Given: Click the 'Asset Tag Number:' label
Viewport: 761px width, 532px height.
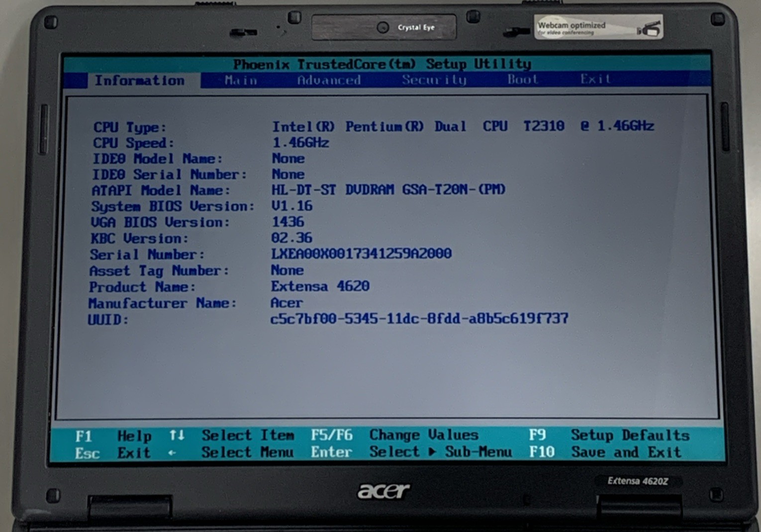Looking at the screenshot, I should click(x=159, y=271).
